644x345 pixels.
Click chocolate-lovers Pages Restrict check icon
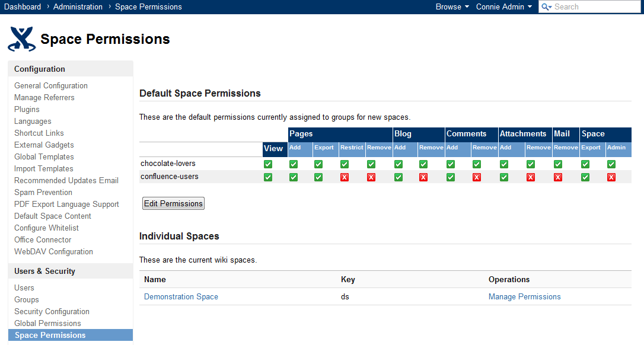point(344,164)
